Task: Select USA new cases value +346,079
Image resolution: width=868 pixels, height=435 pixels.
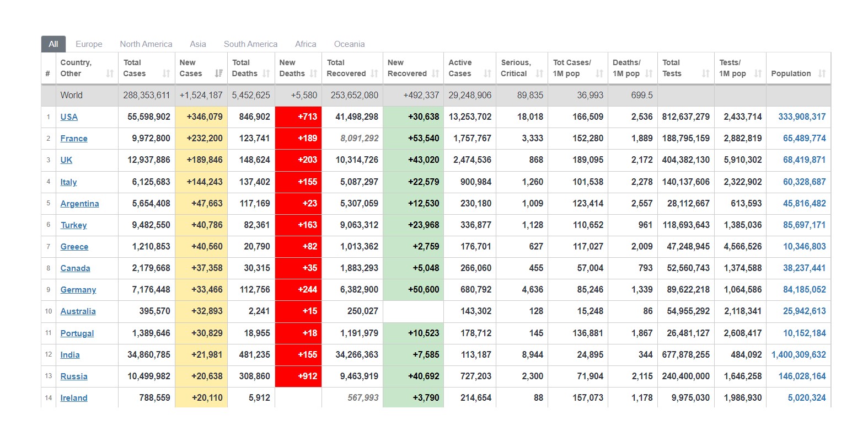Action: click(205, 117)
